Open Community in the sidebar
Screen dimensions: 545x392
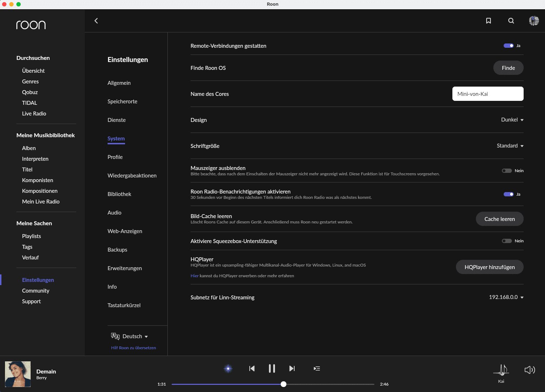point(36,291)
